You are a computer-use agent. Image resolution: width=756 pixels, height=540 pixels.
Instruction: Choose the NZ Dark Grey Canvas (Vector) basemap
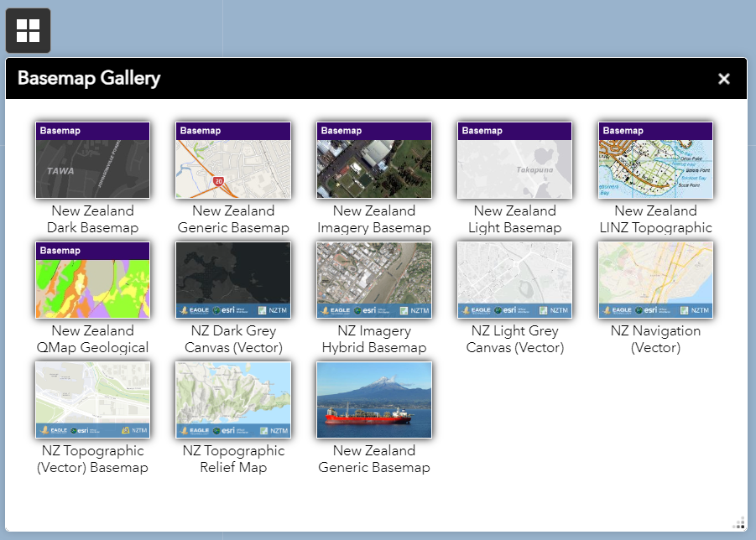coord(233,279)
